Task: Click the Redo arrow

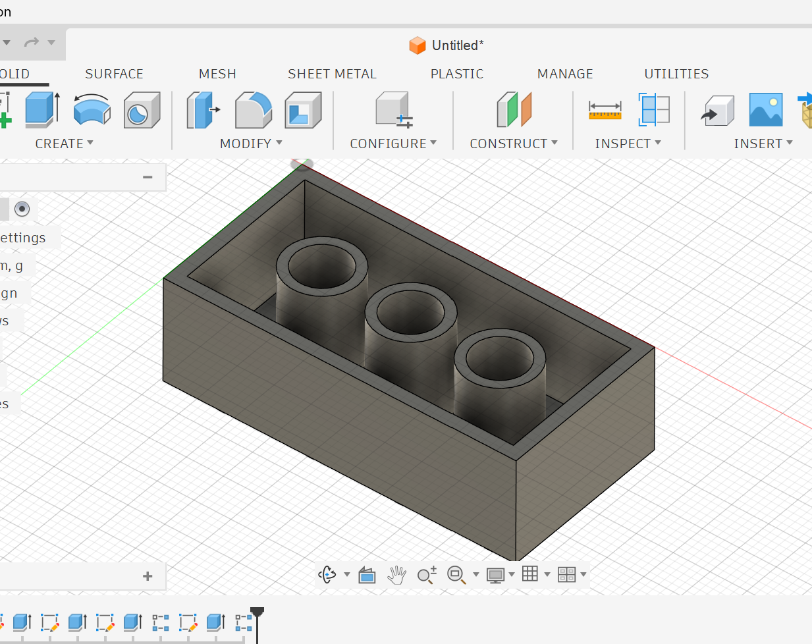Action: (31, 43)
